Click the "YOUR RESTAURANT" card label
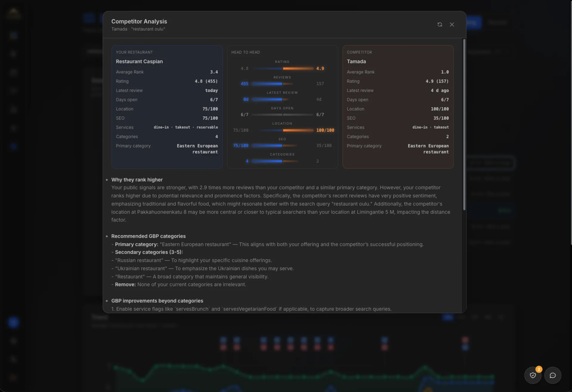The width and height of the screenshot is (572, 392). [x=134, y=52]
